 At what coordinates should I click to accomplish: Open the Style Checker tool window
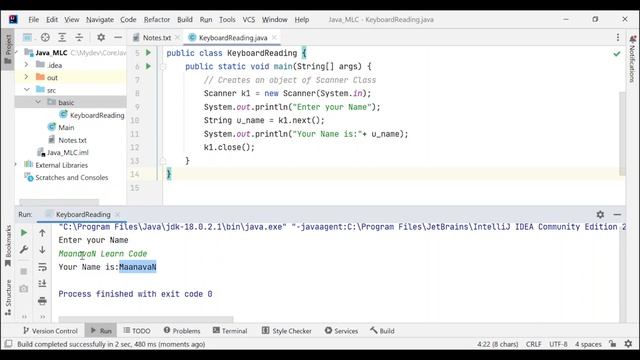click(287, 331)
